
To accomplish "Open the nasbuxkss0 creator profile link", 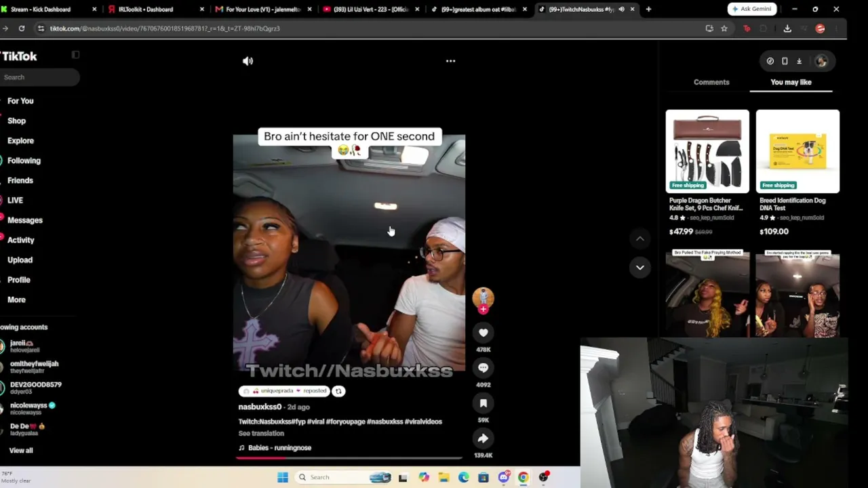I will (260, 407).
